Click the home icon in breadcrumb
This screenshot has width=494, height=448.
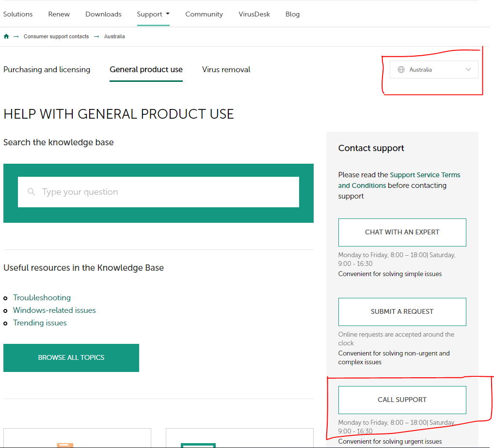6,36
